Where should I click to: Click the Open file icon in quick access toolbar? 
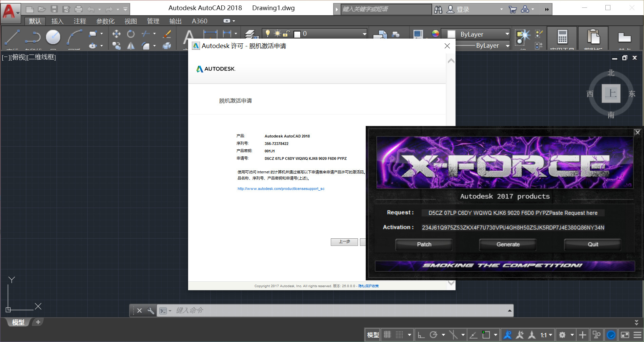(42, 9)
